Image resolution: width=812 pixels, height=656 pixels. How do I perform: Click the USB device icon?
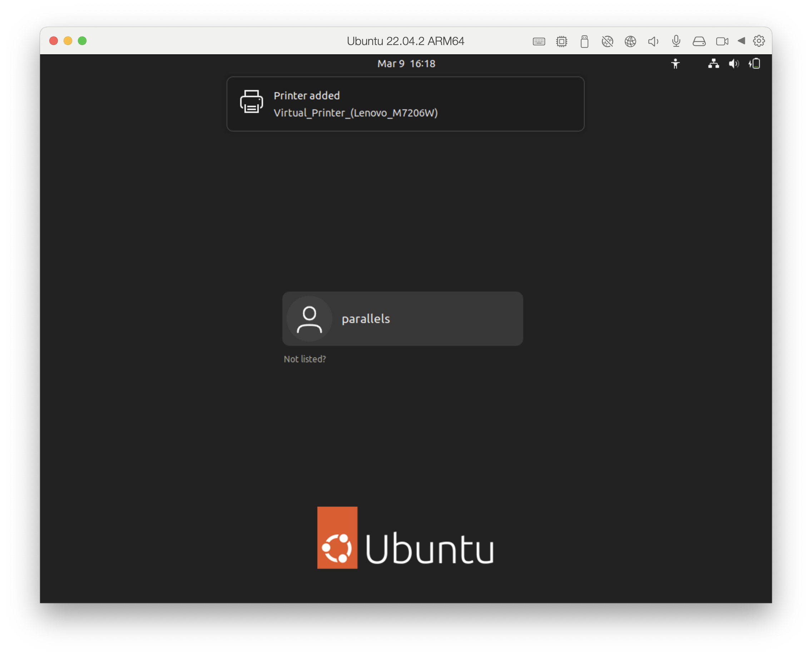point(584,41)
